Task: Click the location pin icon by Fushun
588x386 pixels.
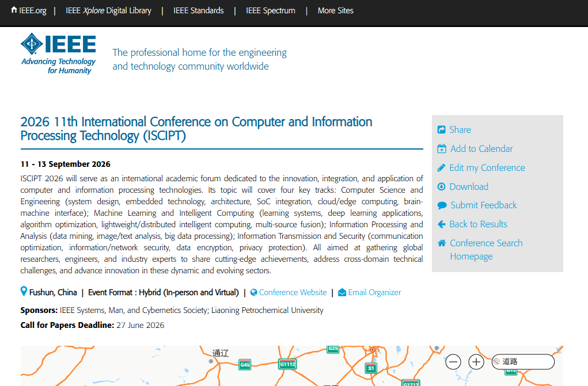Action: tap(24, 291)
